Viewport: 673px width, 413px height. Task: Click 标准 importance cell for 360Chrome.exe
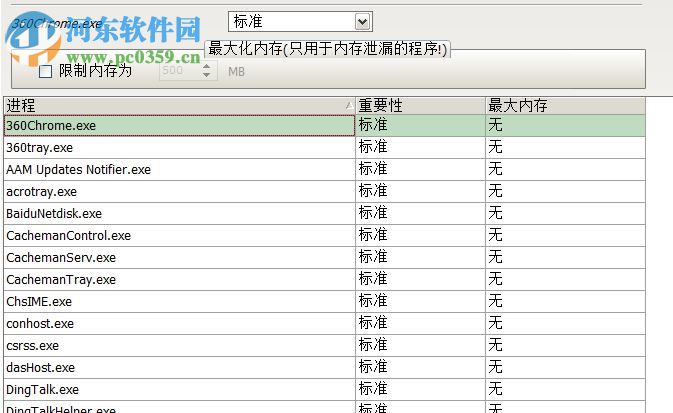tap(420, 125)
